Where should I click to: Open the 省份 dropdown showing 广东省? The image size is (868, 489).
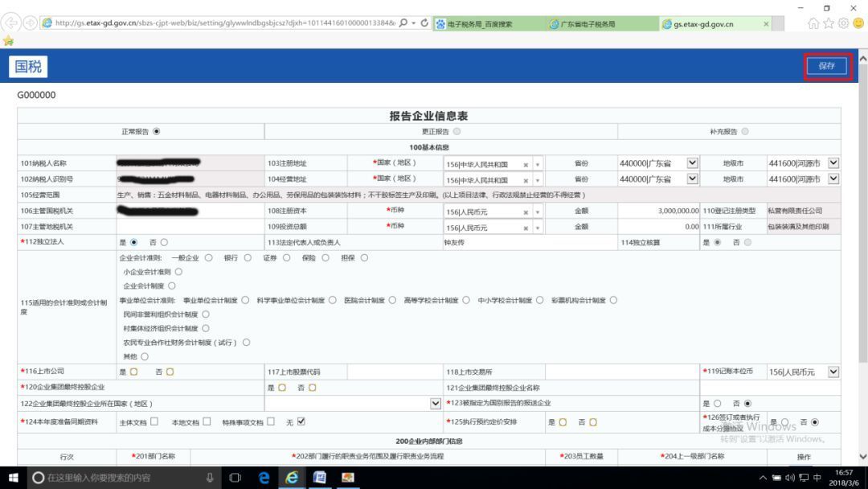coord(694,163)
